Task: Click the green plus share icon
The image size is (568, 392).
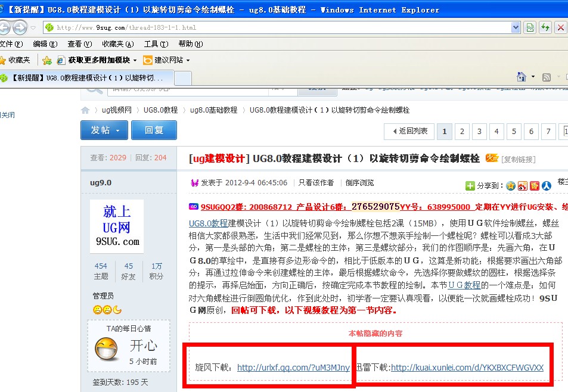Action: (470, 186)
